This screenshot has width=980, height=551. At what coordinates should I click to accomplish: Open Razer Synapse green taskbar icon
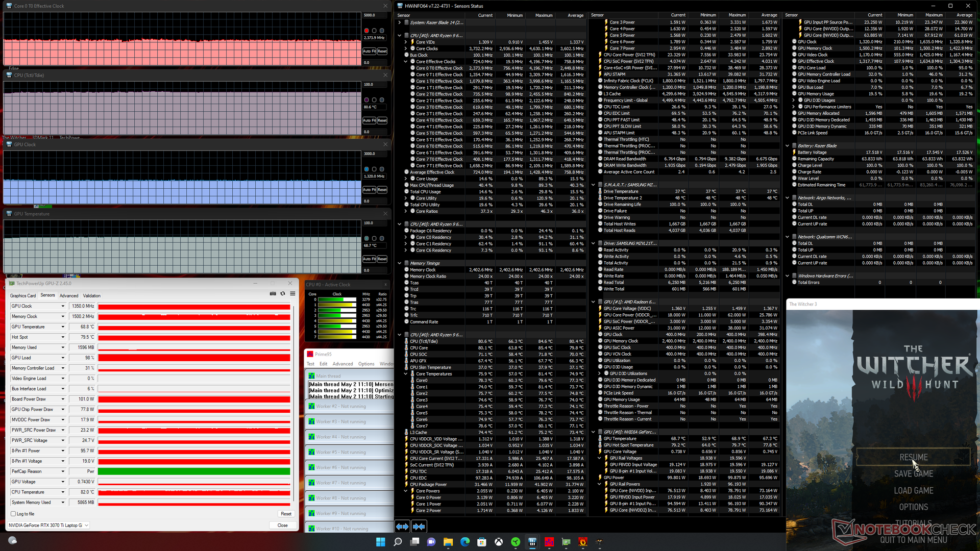pos(516,542)
